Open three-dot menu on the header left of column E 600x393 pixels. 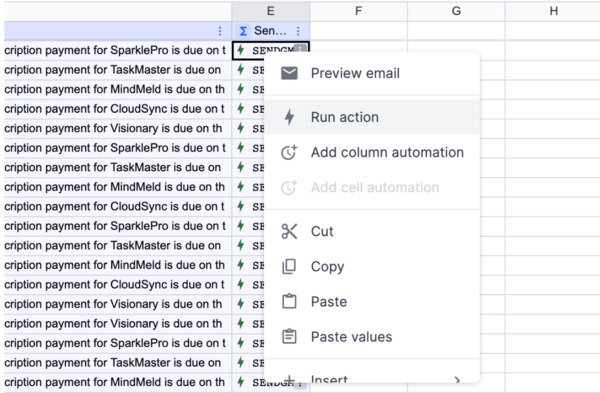tap(220, 31)
